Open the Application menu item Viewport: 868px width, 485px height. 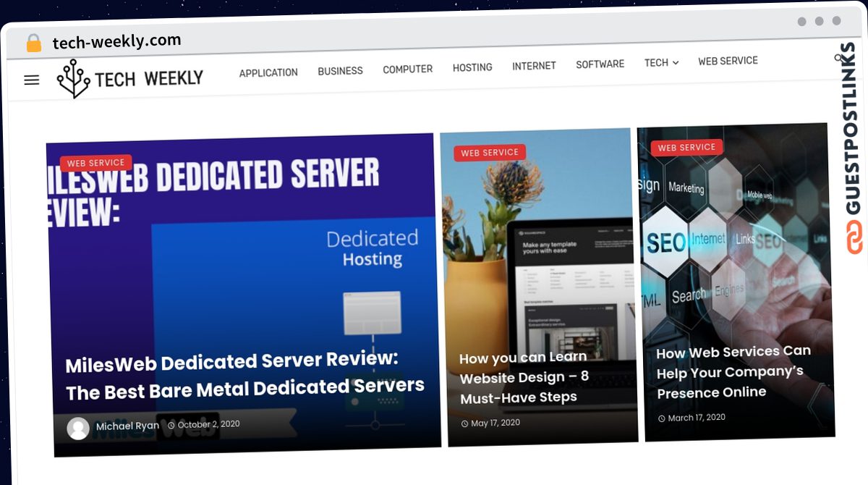click(x=268, y=72)
